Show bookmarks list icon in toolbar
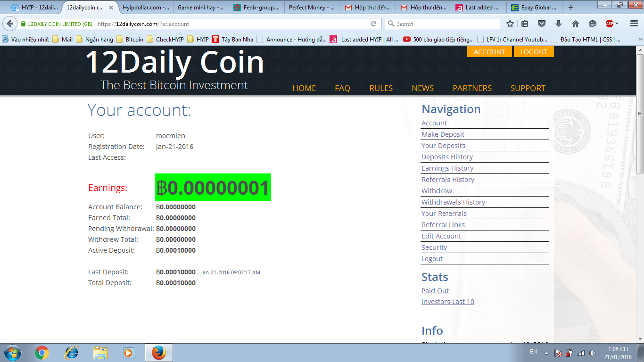 pyautogui.click(x=525, y=24)
